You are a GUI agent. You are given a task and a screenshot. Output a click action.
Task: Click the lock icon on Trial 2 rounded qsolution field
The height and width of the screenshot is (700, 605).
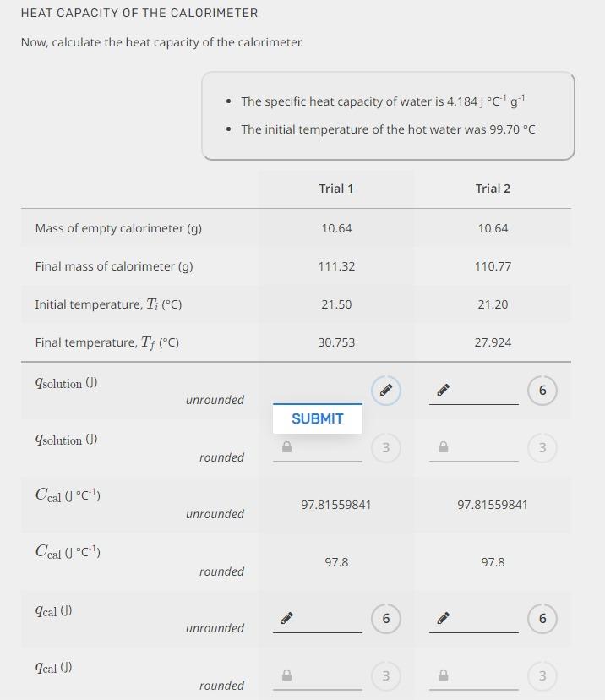441,448
